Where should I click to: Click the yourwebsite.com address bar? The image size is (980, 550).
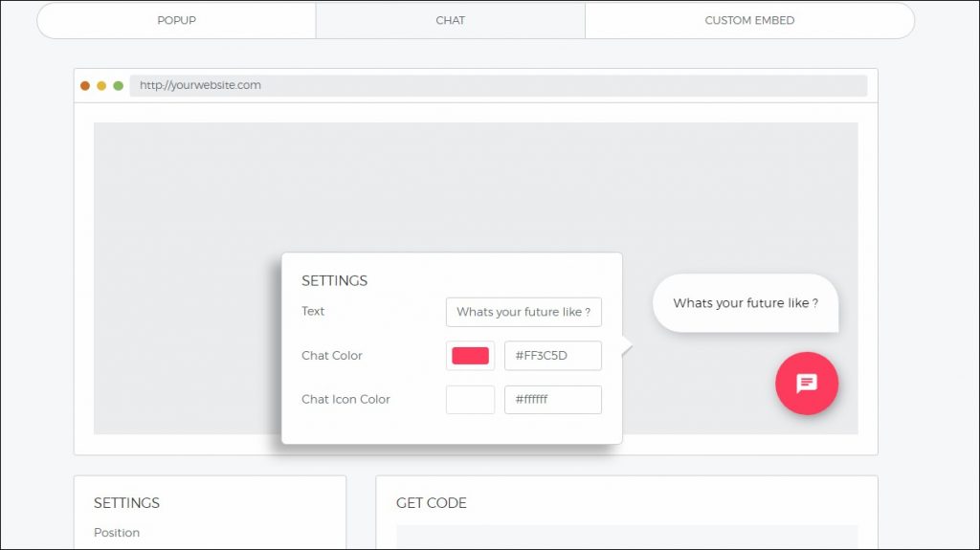pos(498,85)
